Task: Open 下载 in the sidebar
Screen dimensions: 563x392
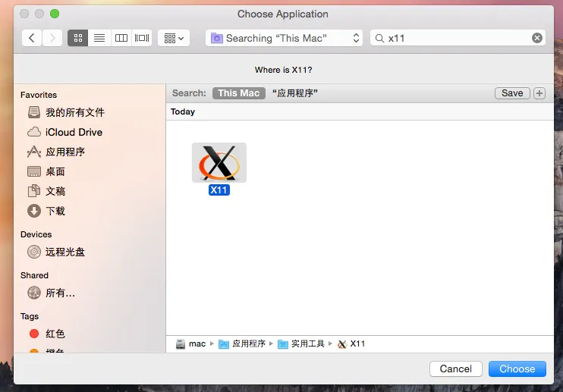Action: 46,211
